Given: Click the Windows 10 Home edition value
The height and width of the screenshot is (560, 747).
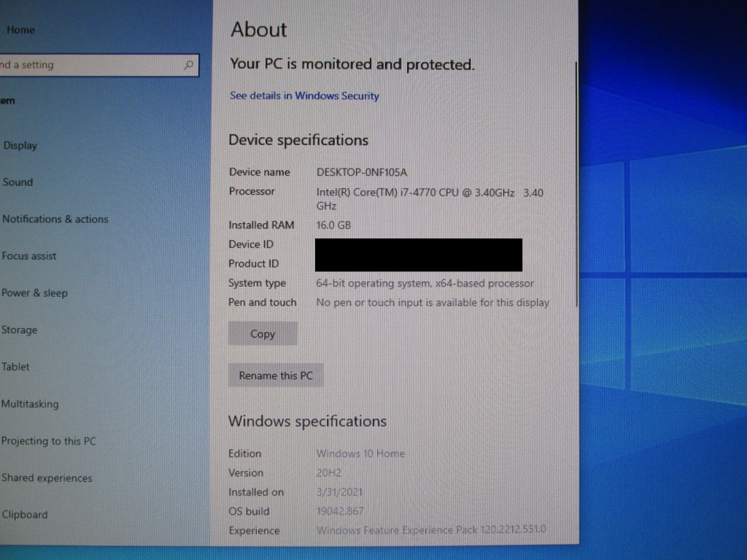Looking at the screenshot, I should coord(360,454).
